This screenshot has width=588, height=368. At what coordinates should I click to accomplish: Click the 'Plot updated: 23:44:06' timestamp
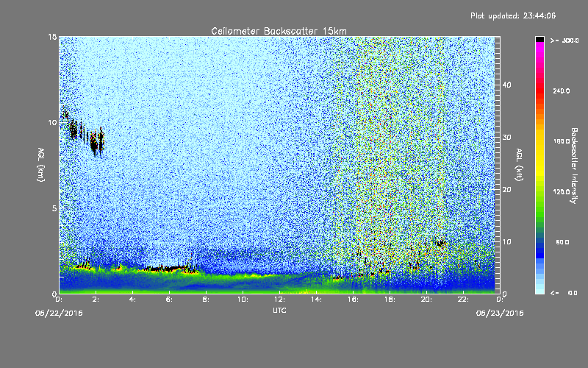tap(513, 15)
